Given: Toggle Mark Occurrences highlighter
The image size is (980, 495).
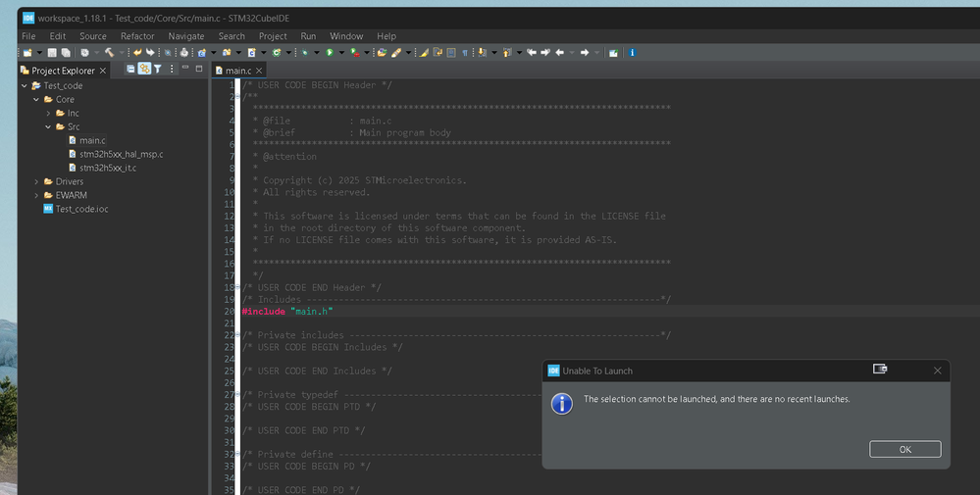Looking at the screenshot, I should tap(423, 52).
